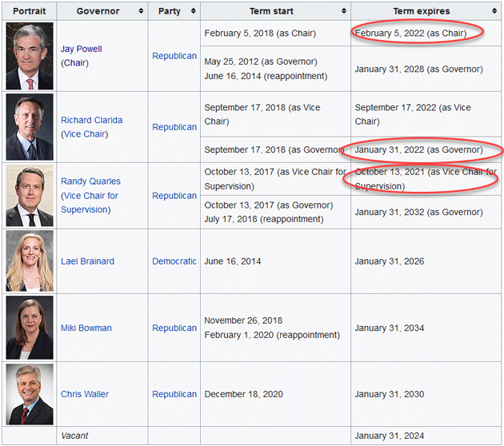Open Miki Bowman's portrait image

pyautogui.click(x=30, y=328)
